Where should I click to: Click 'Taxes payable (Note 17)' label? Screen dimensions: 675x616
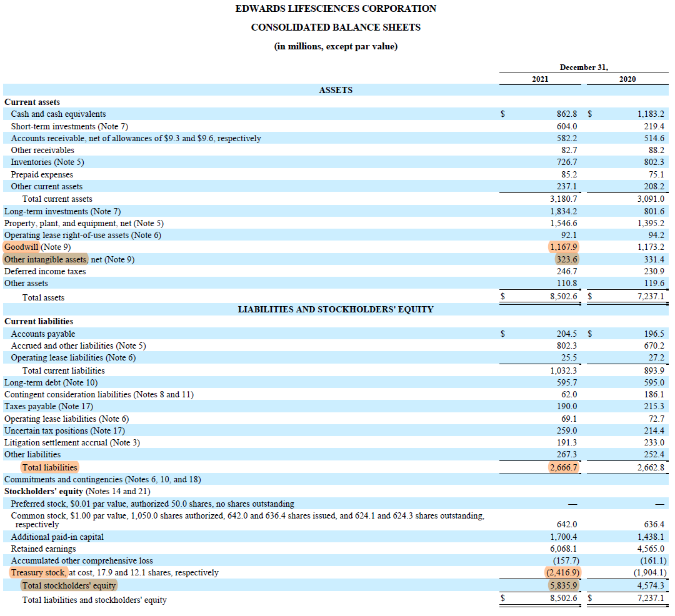[49, 407]
